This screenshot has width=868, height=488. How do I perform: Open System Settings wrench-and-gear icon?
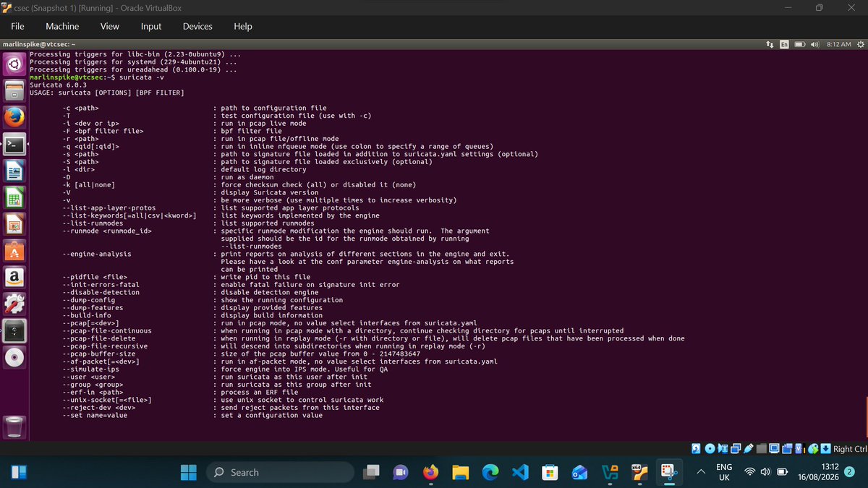(15, 304)
